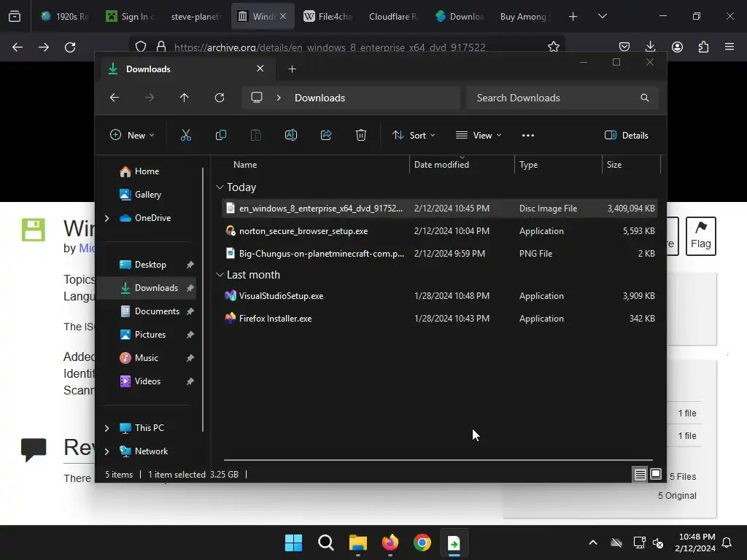Bookmark this page with Firefox star icon
The image size is (747, 560).
554,47
